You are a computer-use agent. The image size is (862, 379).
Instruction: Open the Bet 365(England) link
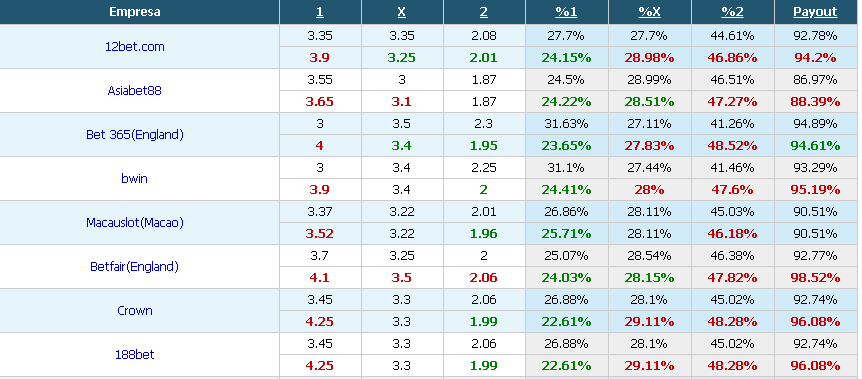point(135,135)
